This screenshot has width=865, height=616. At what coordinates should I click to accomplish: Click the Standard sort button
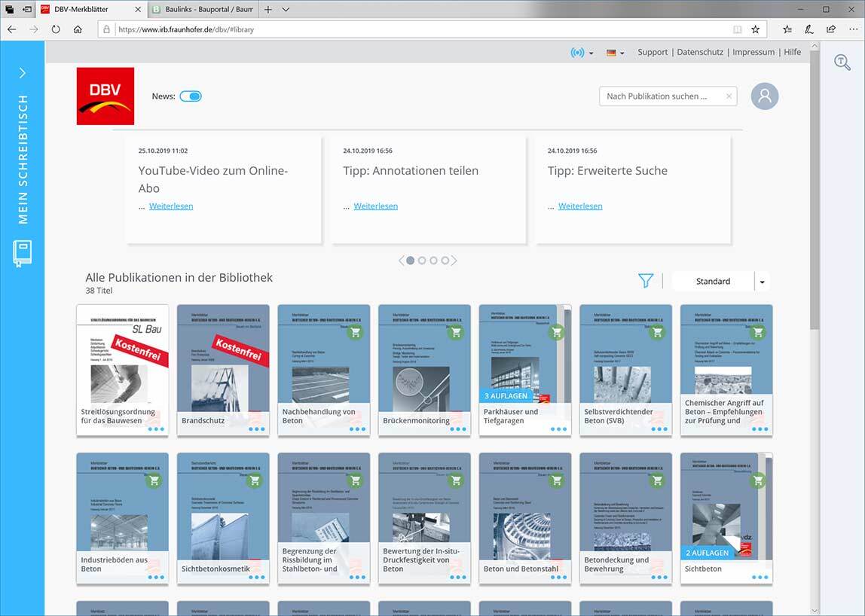point(713,281)
